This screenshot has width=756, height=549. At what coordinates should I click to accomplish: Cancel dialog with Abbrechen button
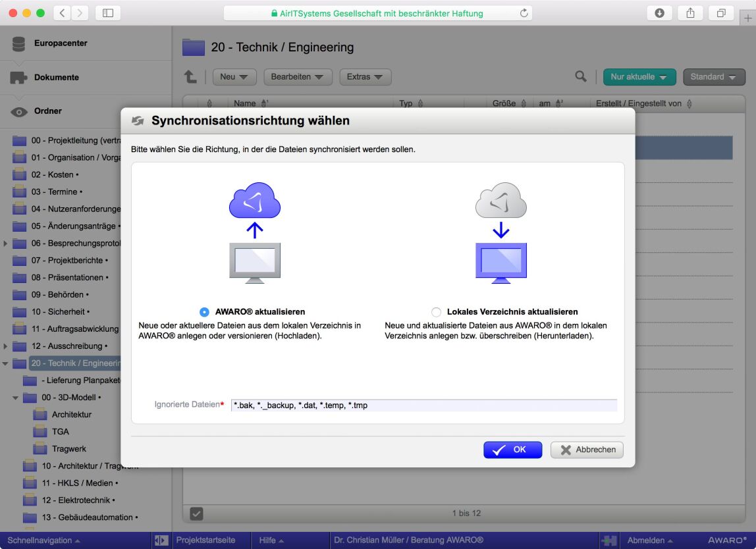[587, 450]
